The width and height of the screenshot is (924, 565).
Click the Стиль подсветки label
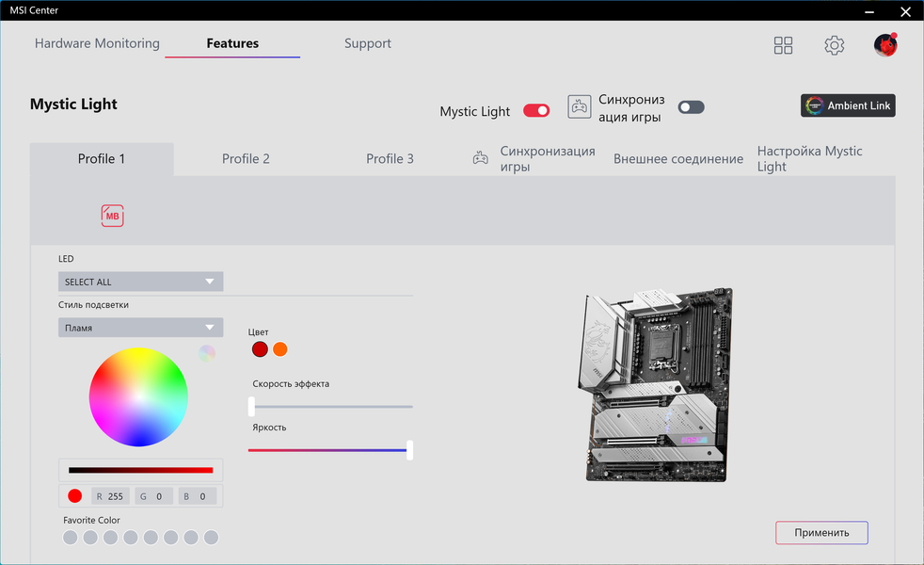pyautogui.click(x=93, y=305)
